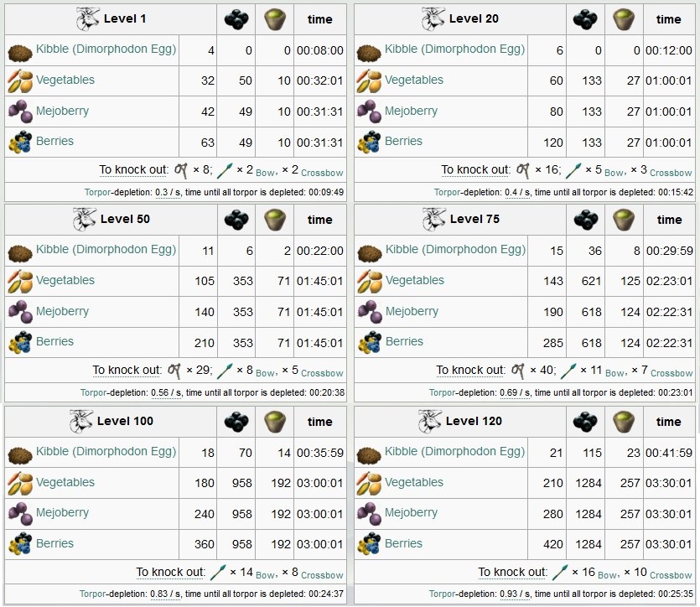
Task: Click the Narcotic bowl icon in Level 20 table
Action: pos(624,19)
